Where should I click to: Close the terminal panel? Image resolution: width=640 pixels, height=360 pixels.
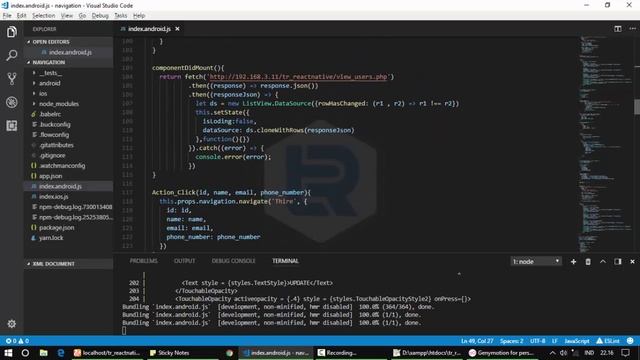pyautogui.click(x=632, y=262)
